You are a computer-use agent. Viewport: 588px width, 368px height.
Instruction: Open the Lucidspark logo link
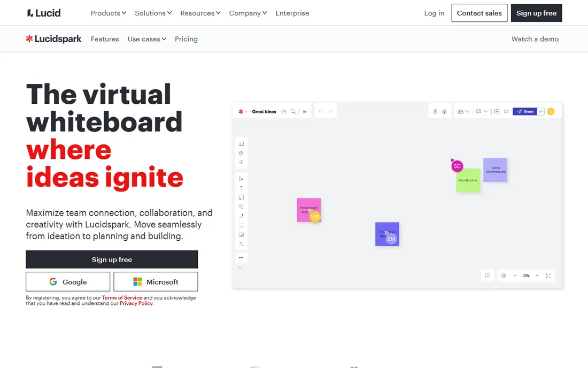point(53,39)
